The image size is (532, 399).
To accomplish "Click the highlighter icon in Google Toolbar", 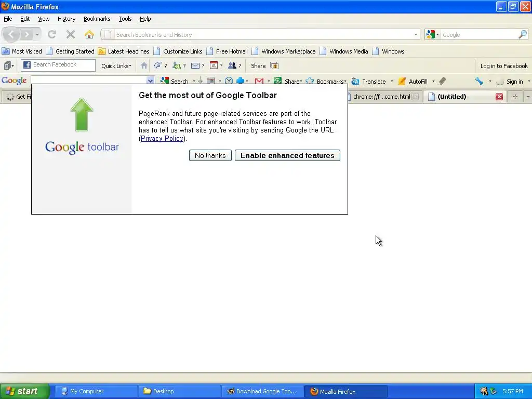I will point(442,81).
